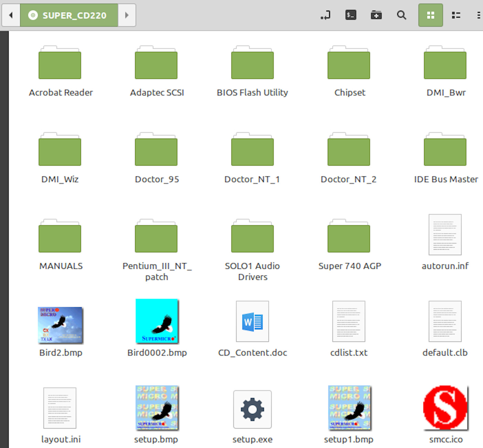The height and width of the screenshot is (448, 483).
Task: Toggle location entry path button
Action: [325, 15]
